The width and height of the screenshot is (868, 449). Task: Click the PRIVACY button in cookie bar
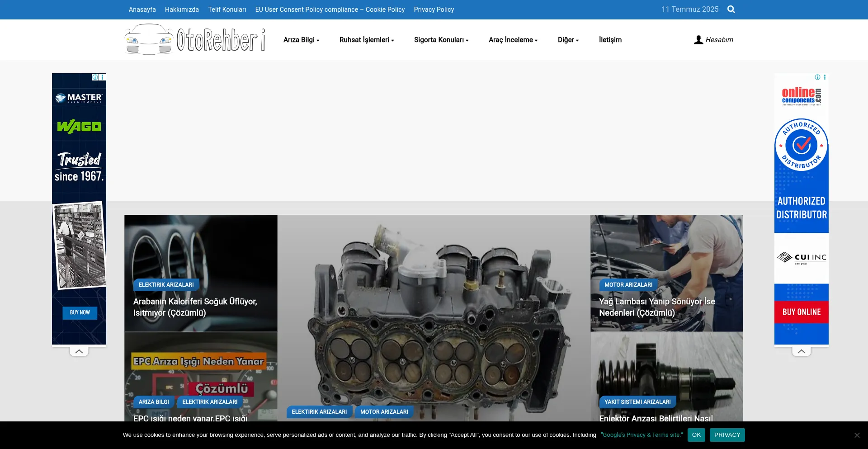pyautogui.click(x=727, y=435)
